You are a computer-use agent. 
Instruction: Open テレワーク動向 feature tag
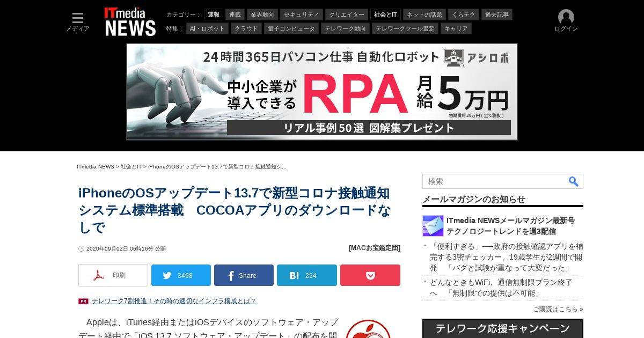[345, 28]
